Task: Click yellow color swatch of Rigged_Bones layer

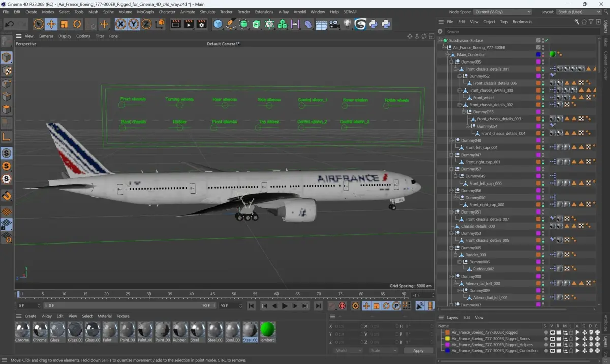Action: point(447,339)
